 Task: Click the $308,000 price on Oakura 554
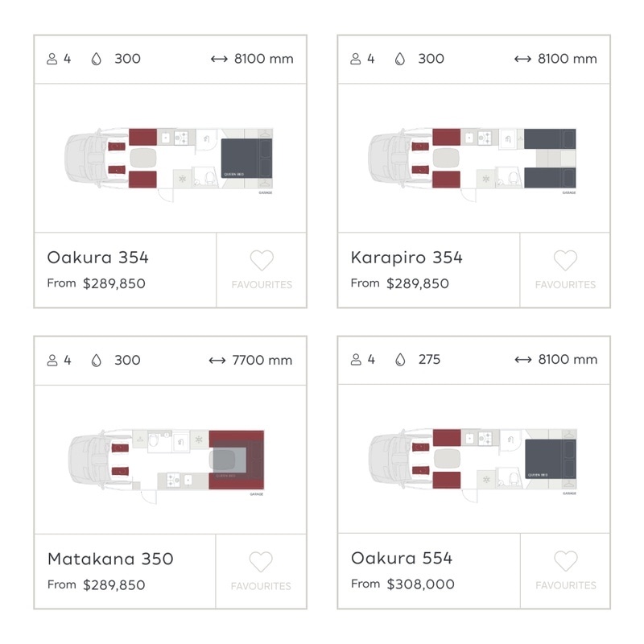click(420, 584)
